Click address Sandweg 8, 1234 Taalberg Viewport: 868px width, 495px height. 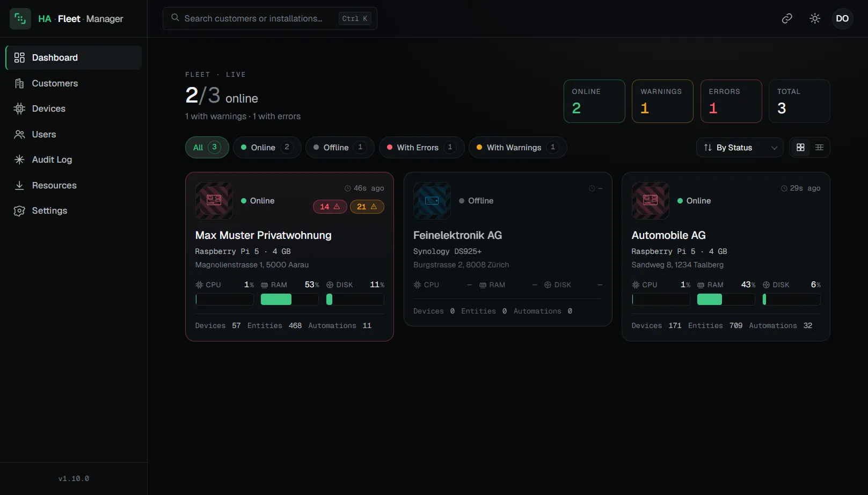(677, 265)
